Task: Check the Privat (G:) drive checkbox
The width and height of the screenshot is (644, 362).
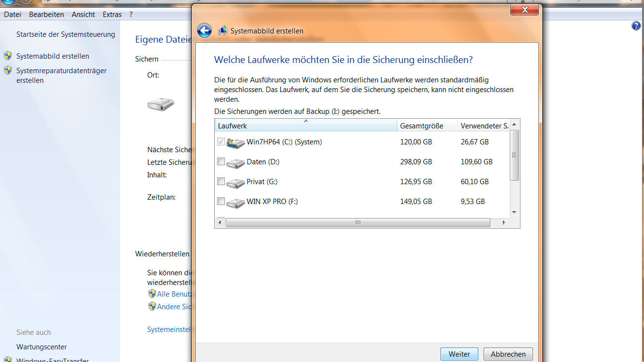Action: pyautogui.click(x=221, y=181)
